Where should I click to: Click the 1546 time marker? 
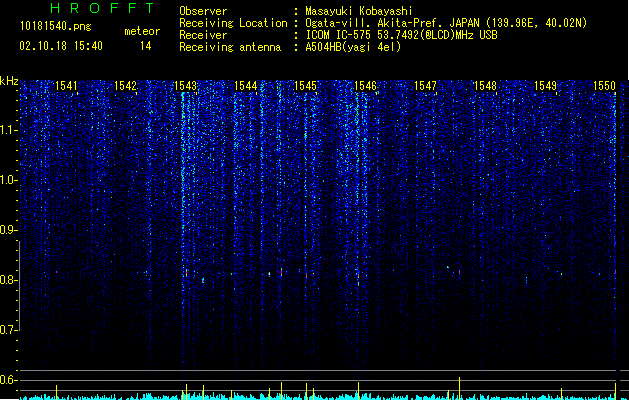pyautogui.click(x=366, y=85)
